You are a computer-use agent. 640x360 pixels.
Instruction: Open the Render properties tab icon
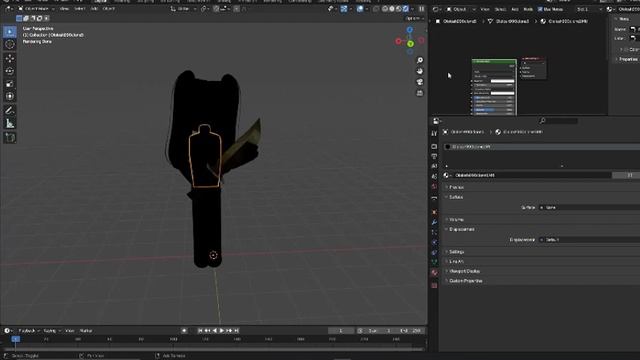coord(434,147)
